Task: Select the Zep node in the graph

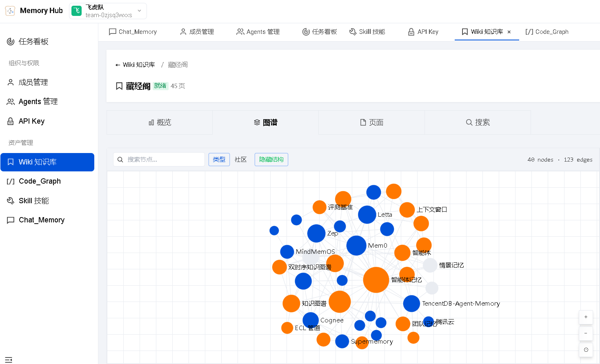Action: [x=316, y=233]
